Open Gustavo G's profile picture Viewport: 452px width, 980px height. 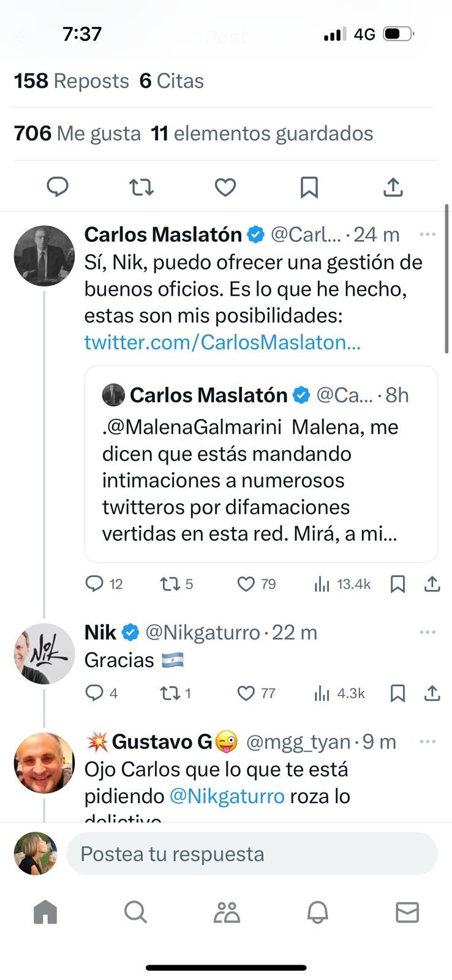click(44, 763)
